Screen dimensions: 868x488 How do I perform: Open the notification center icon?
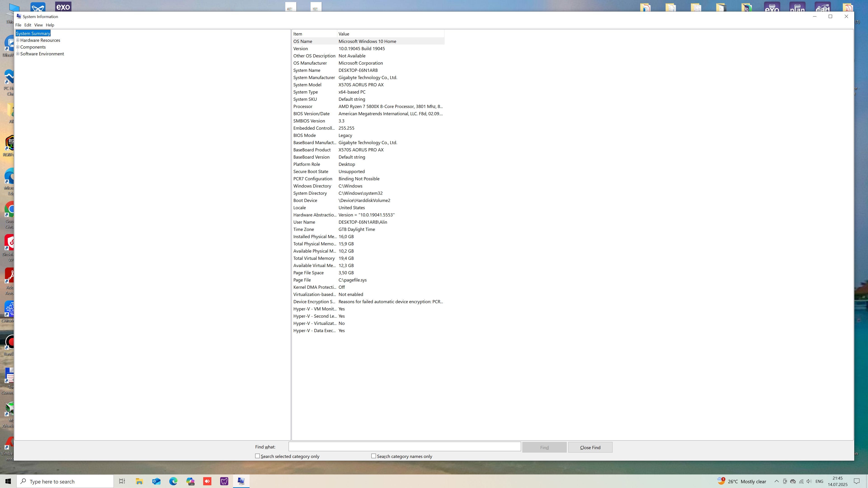coord(856,481)
